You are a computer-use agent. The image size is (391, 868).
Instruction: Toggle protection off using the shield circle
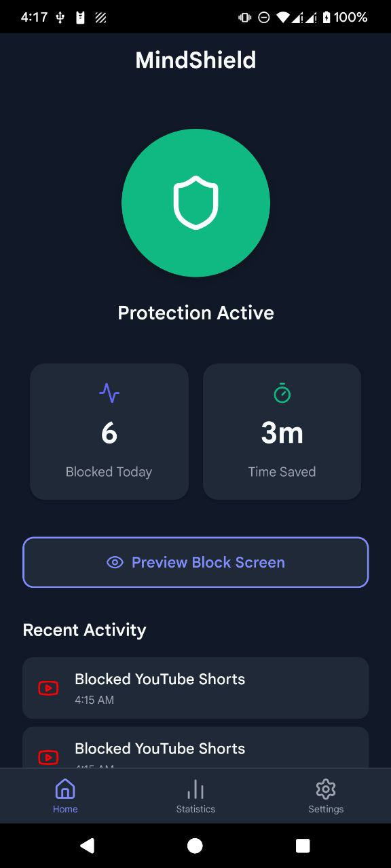coord(195,202)
